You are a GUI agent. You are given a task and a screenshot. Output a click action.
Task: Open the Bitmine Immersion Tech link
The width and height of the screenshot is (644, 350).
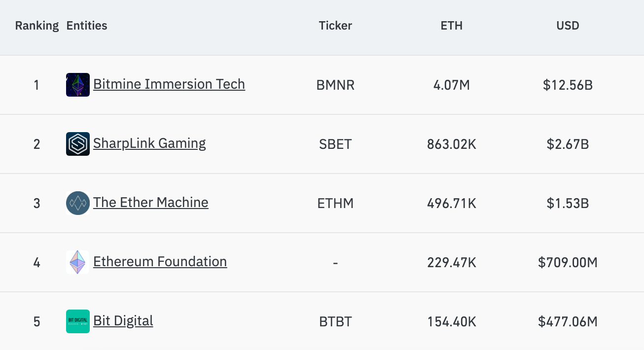(169, 84)
